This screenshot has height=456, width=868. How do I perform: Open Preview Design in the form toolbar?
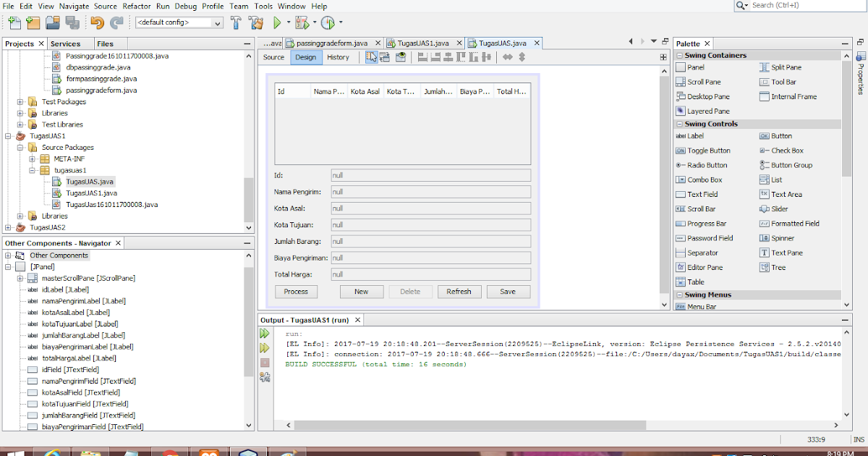pos(401,57)
